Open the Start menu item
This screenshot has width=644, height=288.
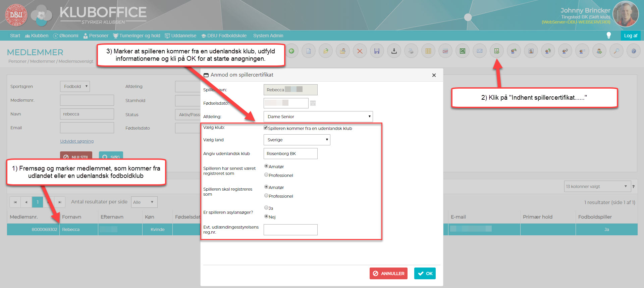point(15,36)
